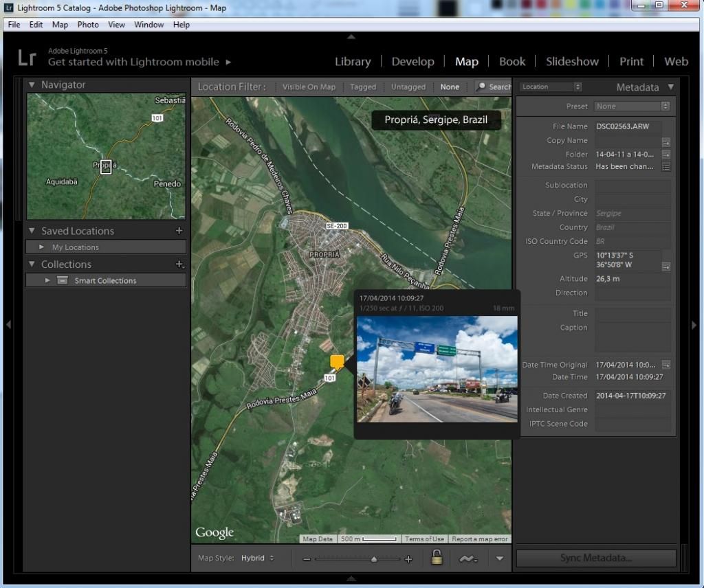This screenshot has width=704, height=588.
Task: Click the zoom in plus icon
Action: click(x=408, y=559)
